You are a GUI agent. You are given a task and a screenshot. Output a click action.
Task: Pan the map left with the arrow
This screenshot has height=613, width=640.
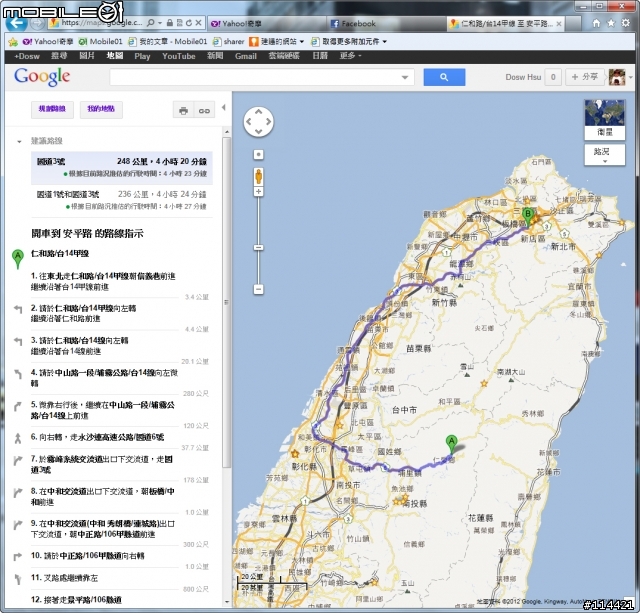(249, 121)
